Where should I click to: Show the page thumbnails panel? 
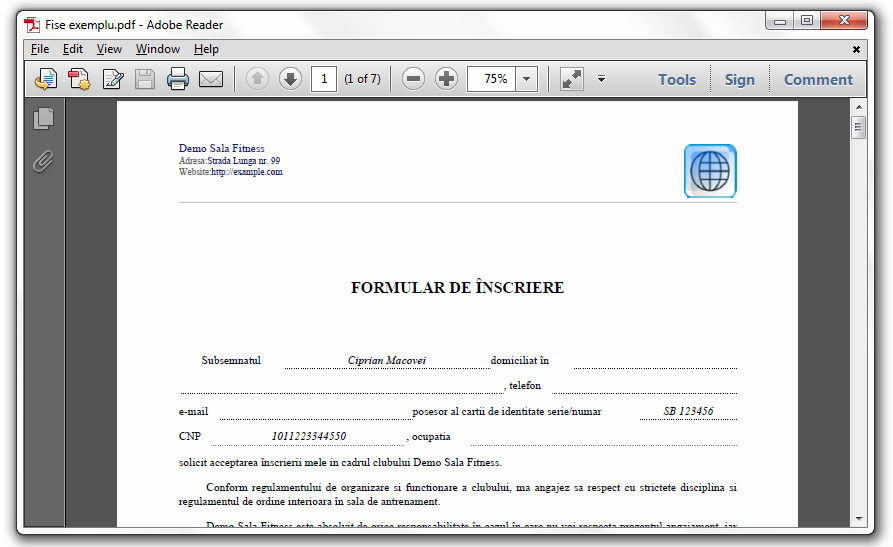coord(43,119)
